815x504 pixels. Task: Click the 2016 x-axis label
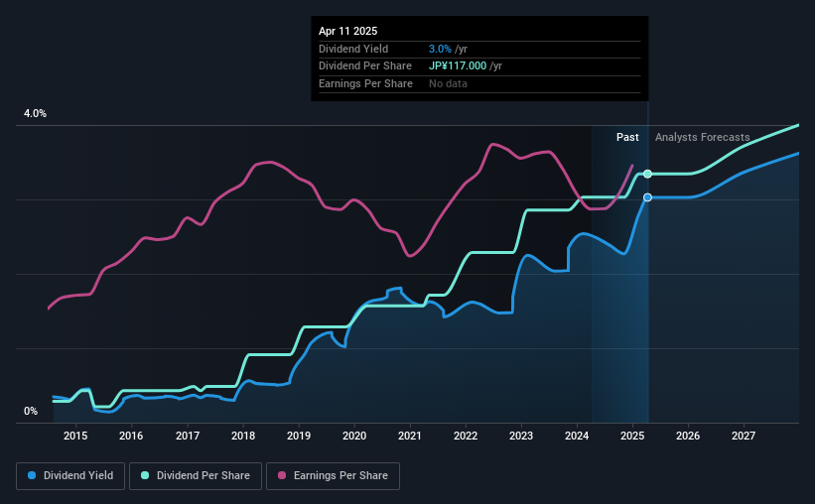click(131, 436)
